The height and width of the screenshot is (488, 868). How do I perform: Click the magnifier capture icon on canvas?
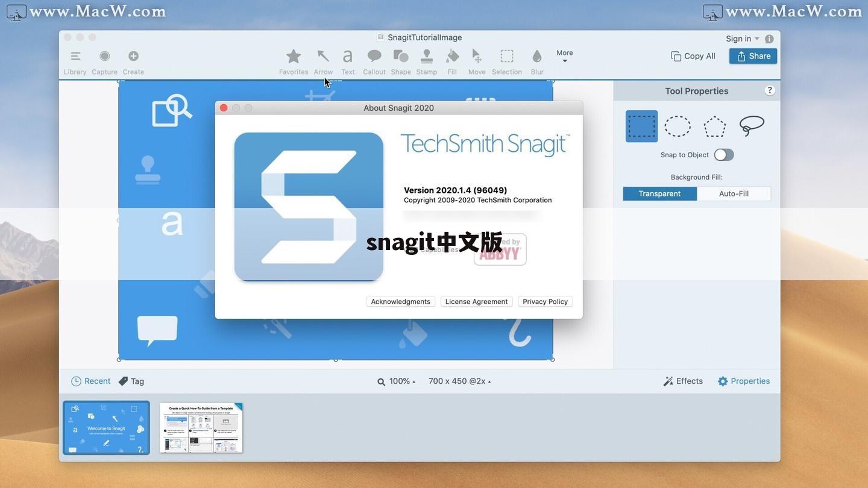click(172, 110)
